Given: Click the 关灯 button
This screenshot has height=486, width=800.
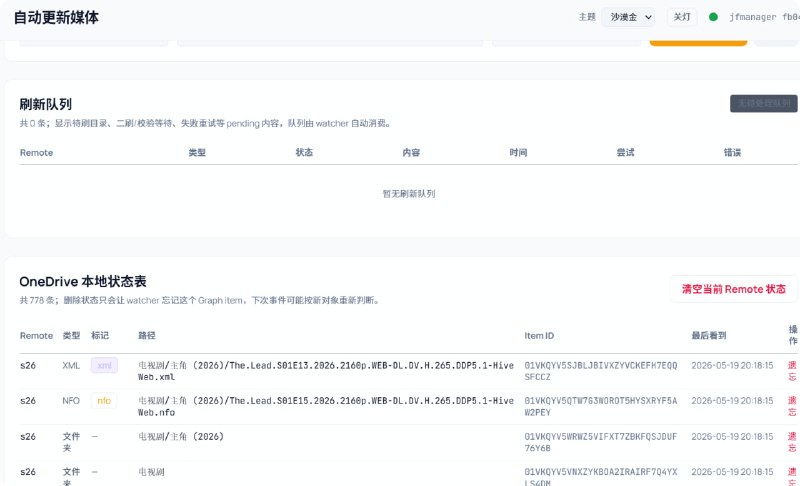Looking at the screenshot, I should coord(682,17).
